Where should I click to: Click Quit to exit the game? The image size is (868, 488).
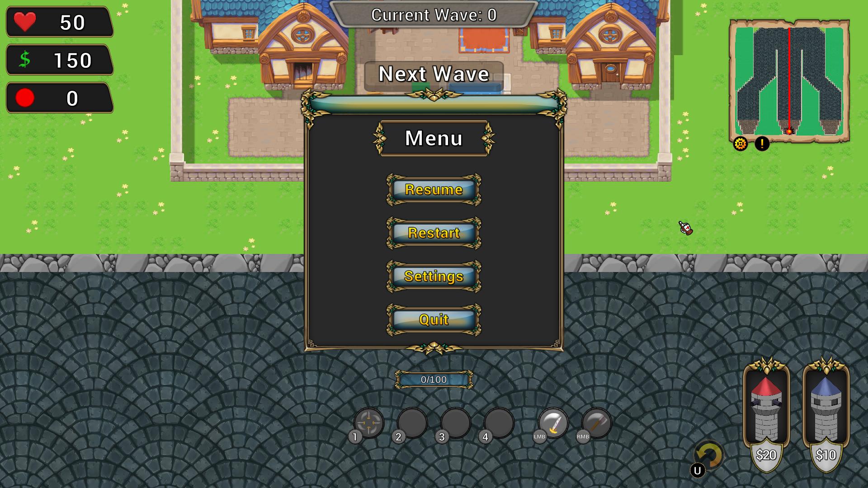click(434, 319)
